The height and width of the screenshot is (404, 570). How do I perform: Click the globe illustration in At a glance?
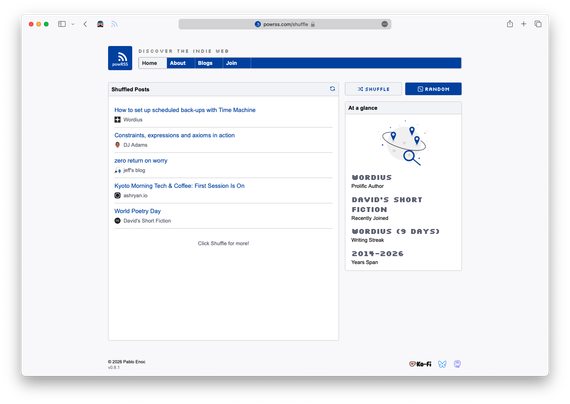404,143
